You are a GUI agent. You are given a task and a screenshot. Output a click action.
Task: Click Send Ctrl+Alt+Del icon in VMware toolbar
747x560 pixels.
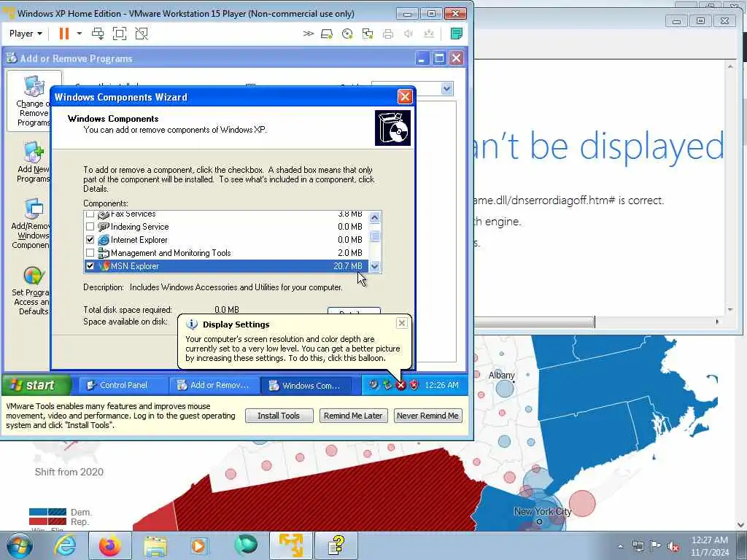click(98, 34)
